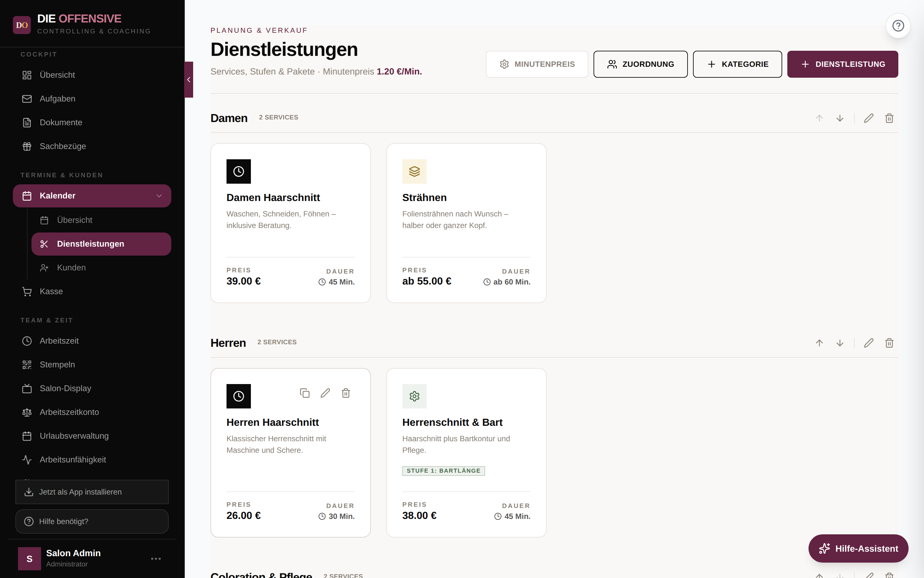The width and height of the screenshot is (924, 578).
Task: Add a new Kategorie
Action: tap(737, 64)
